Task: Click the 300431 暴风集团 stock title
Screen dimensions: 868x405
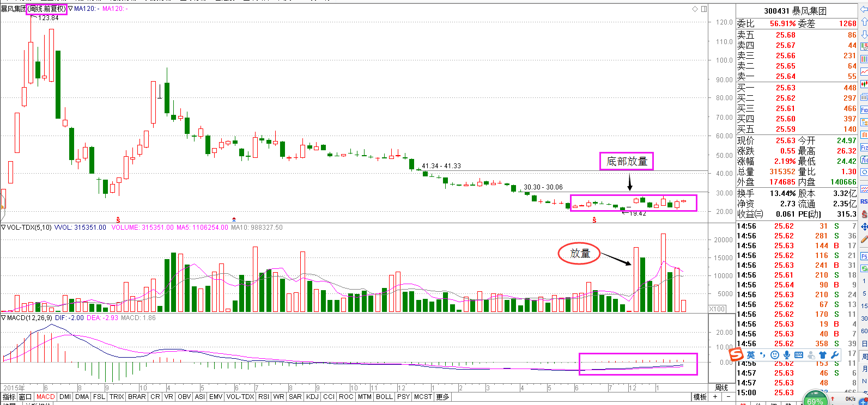Action: (x=795, y=11)
